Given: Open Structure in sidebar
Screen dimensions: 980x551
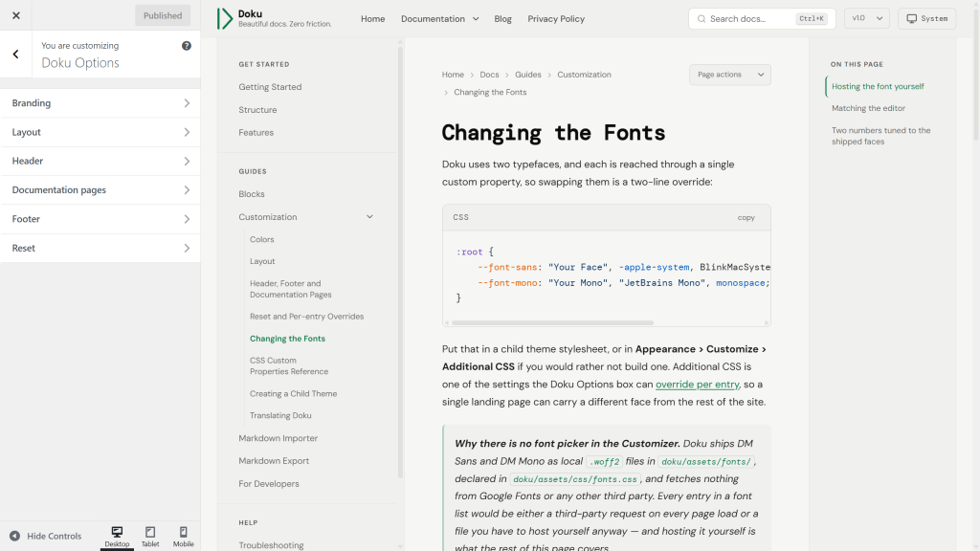Looking at the screenshot, I should coord(257,110).
